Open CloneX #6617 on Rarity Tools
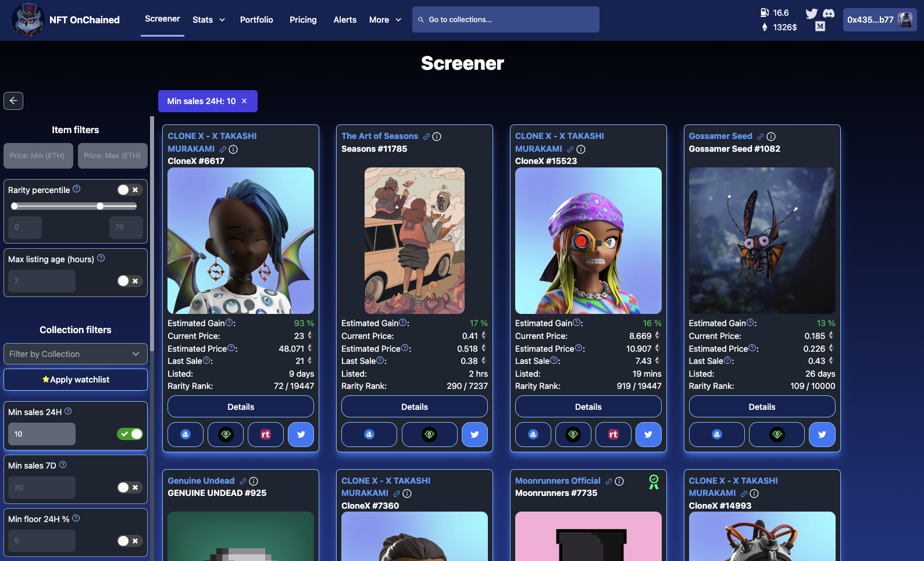 click(266, 434)
